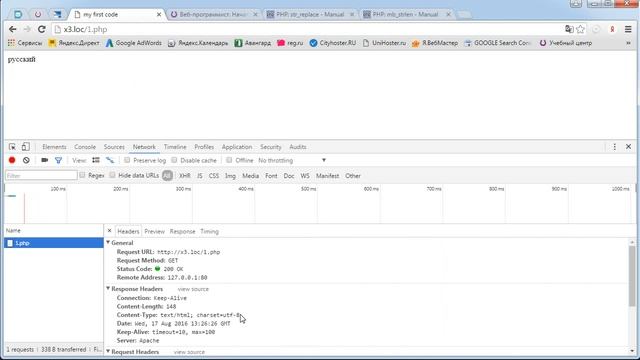The height and width of the screenshot is (360, 640).
Task: Toggle the overview waterfall icon
Action: [x=110, y=160]
